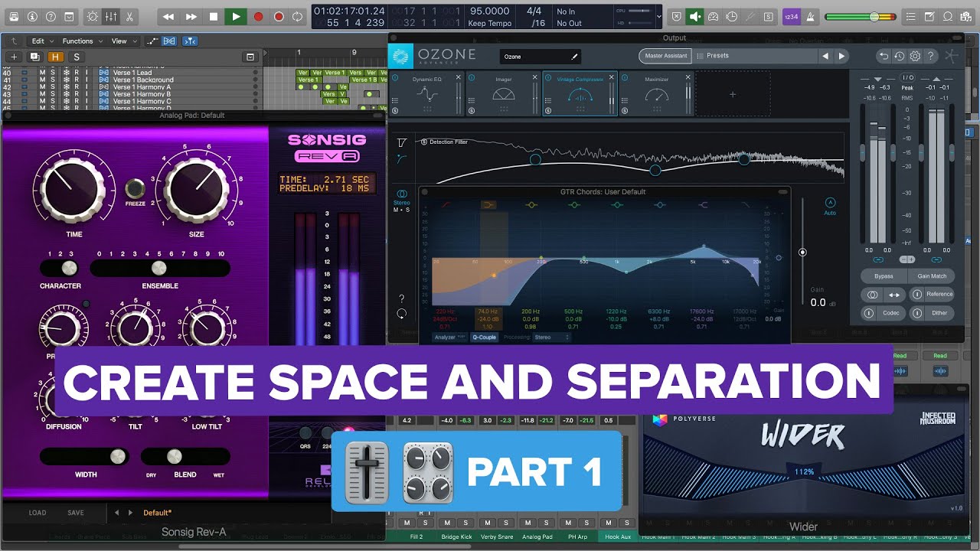Toggle the purple 1234 count-in button
This screenshot has height=551, width=980.
click(791, 16)
